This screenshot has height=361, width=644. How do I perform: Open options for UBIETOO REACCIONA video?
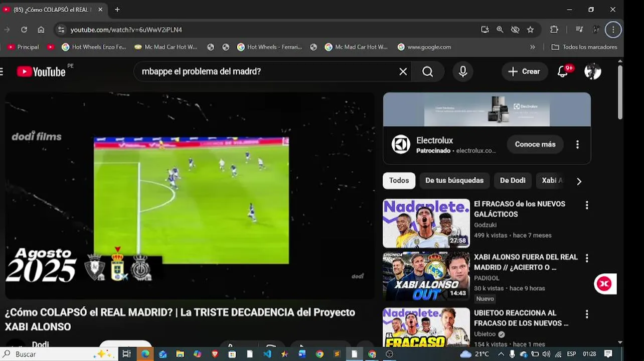click(x=587, y=314)
